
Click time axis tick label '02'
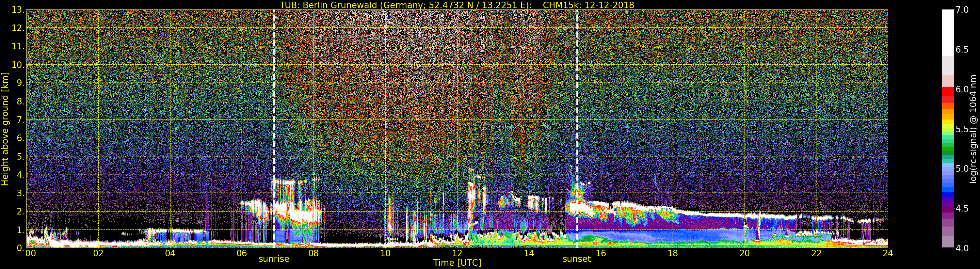[x=98, y=253]
